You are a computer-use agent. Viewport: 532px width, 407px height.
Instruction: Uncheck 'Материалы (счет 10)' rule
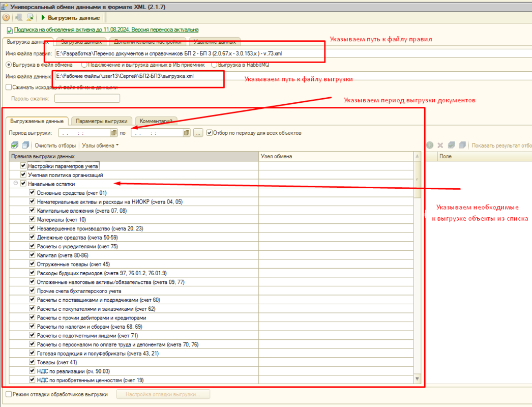click(33, 220)
